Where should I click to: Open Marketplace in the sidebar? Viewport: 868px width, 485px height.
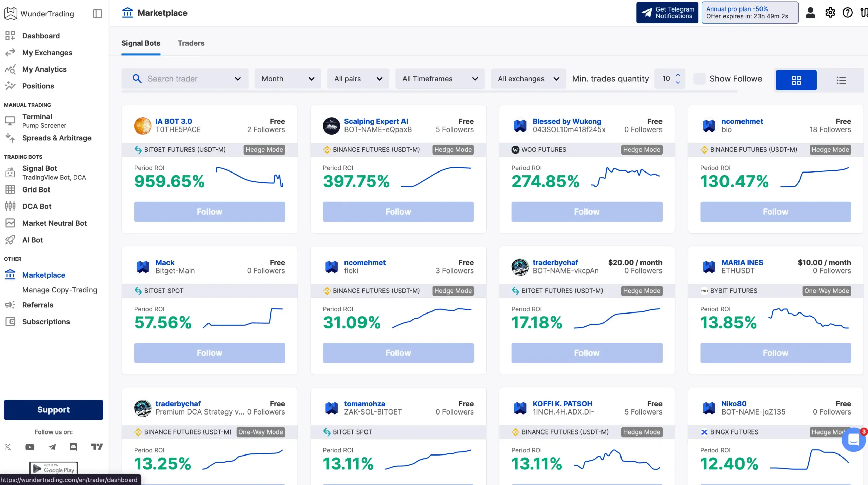(43, 275)
